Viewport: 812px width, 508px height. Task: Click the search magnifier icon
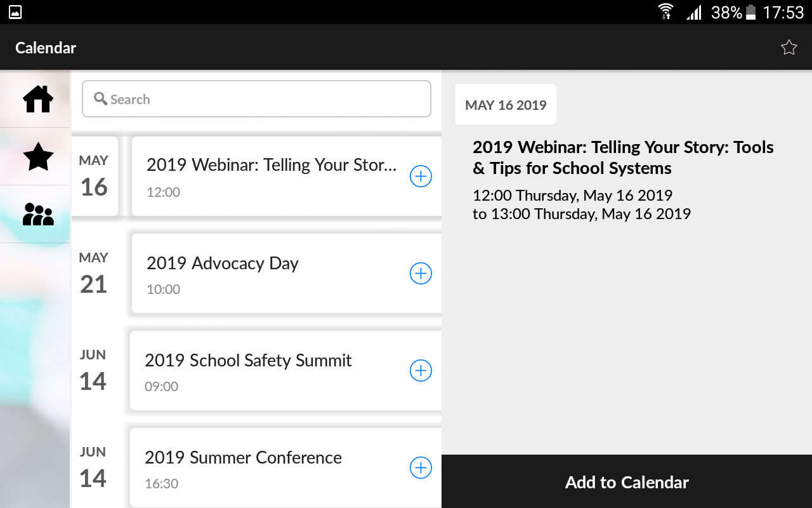point(100,99)
